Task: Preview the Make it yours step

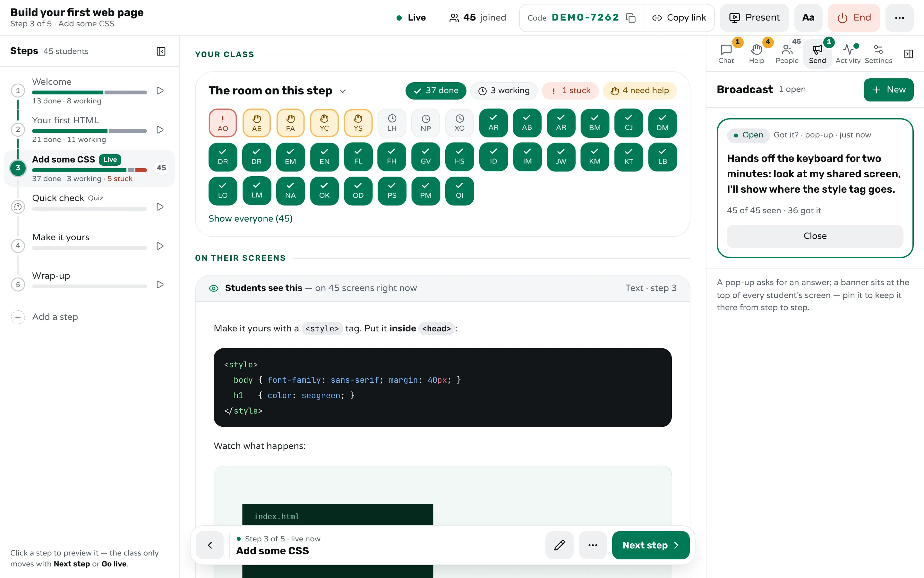Action: (160, 246)
